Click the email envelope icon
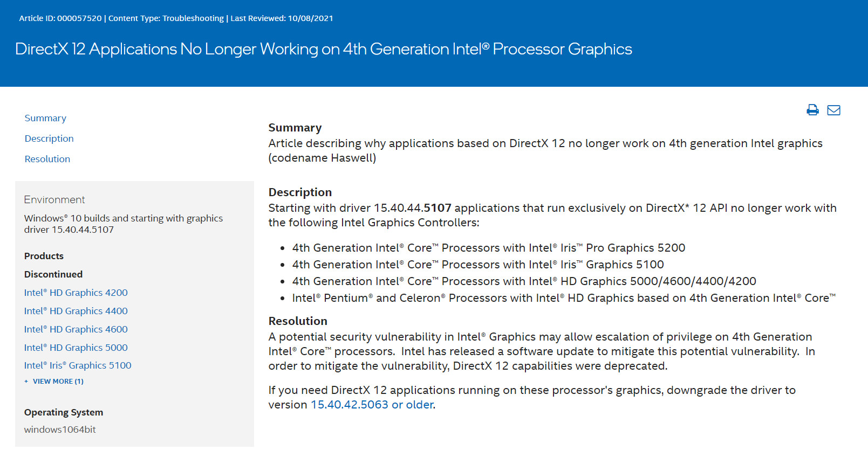This screenshot has height=464, width=868. tap(833, 110)
